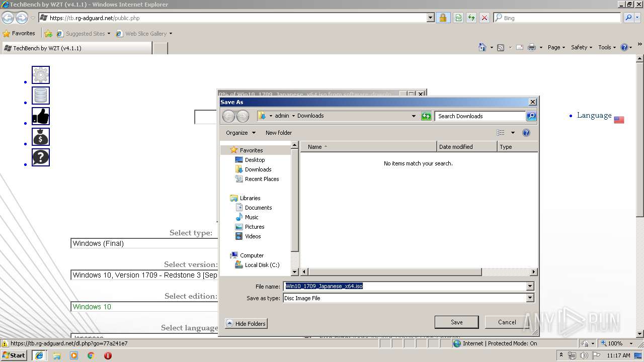Open Windows Media Player from taskbar
Image resolution: width=644 pixels, height=362 pixels.
pyautogui.click(x=74, y=355)
